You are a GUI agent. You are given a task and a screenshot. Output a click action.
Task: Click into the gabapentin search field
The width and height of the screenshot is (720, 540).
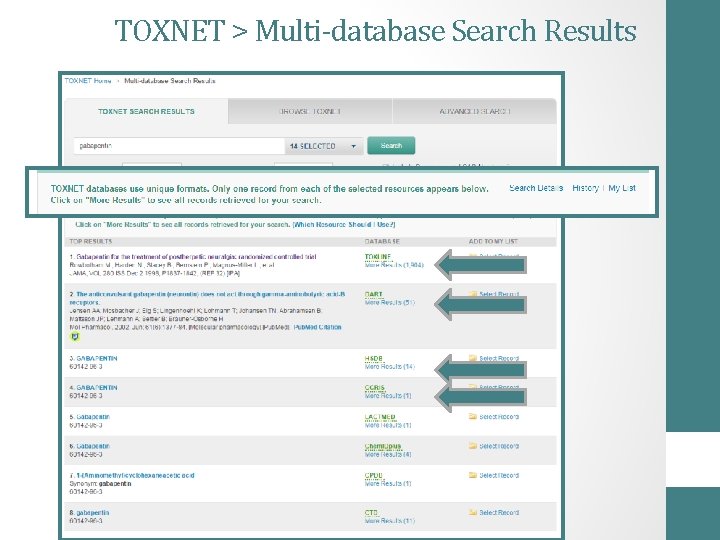[179, 146]
